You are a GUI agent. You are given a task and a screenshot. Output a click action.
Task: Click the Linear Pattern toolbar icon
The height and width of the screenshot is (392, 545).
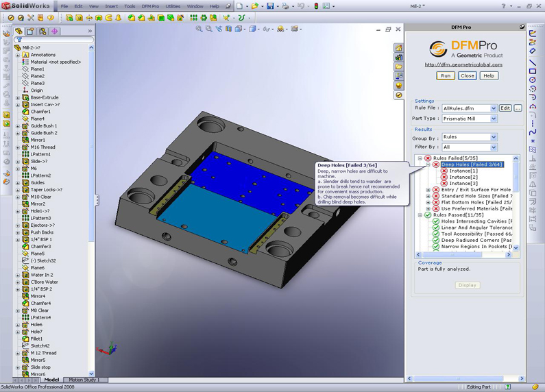pos(193,18)
